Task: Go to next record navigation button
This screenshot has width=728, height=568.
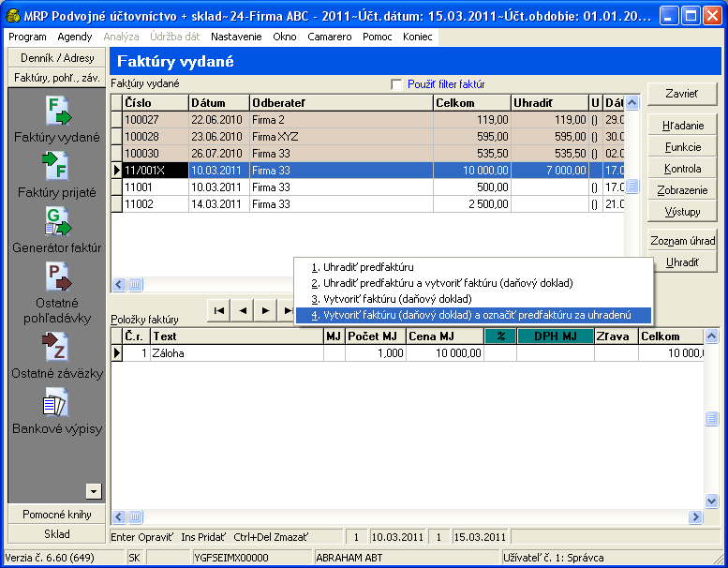Action: pyautogui.click(x=265, y=310)
